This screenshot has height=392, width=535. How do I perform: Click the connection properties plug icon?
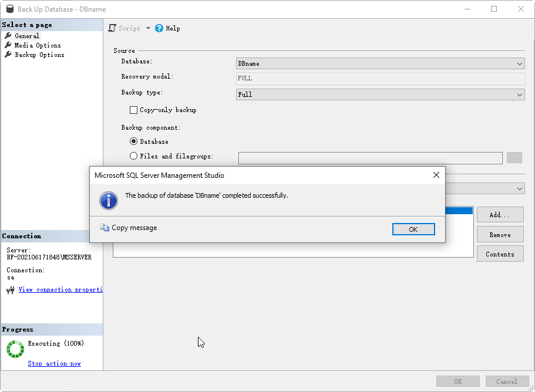(11, 290)
